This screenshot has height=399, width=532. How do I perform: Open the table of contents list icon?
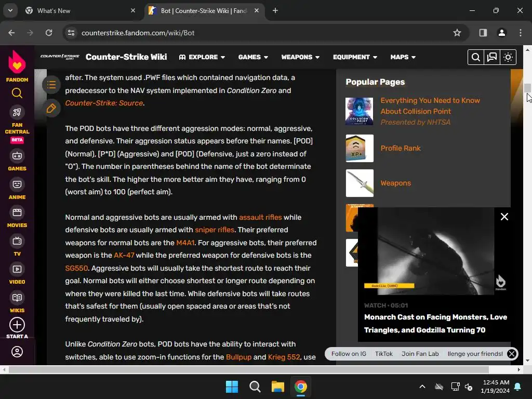(x=51, y=85)
